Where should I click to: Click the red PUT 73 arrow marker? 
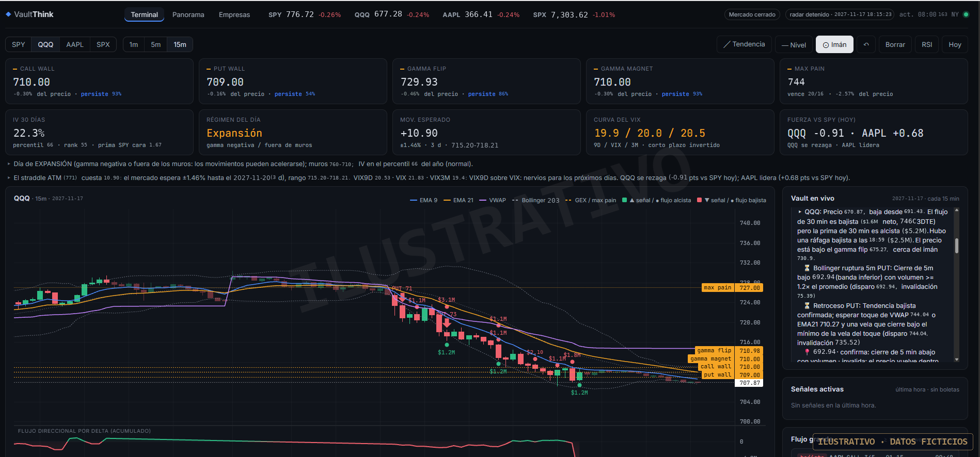pyautogui.click(x=447, y=323)
